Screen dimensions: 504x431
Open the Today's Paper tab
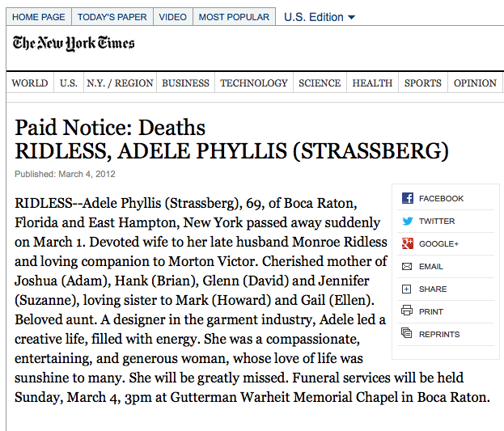(x=112, y=17)
